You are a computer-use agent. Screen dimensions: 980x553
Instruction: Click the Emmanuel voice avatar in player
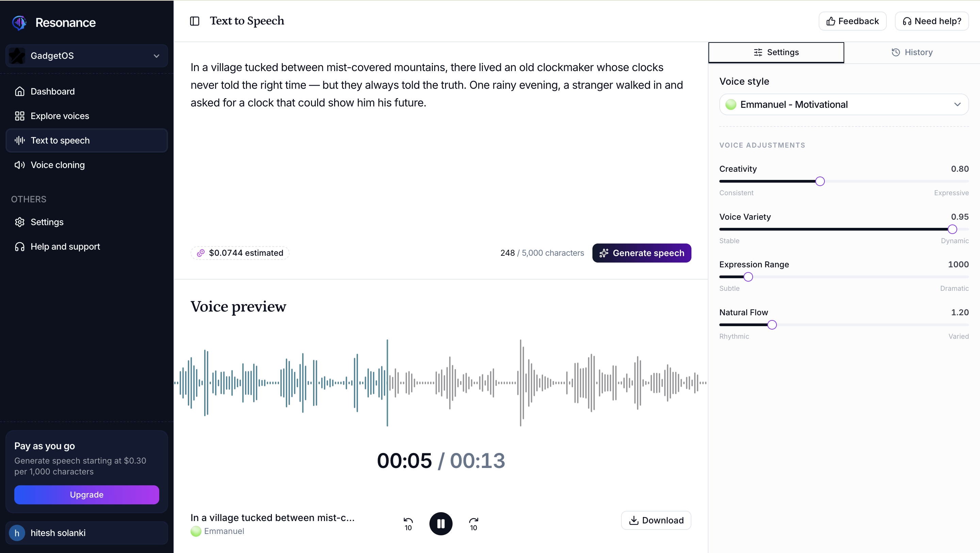[196, 531]
